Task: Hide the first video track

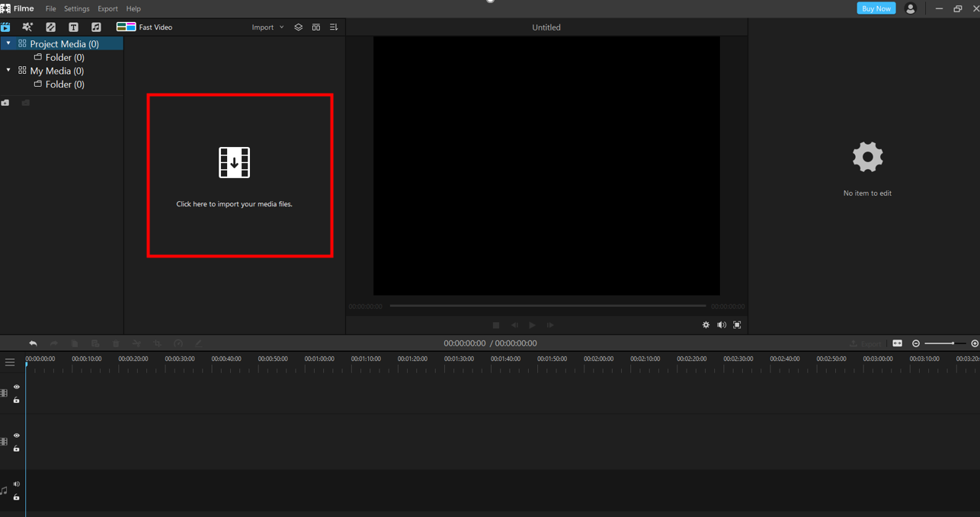Action: click(16, 387)
